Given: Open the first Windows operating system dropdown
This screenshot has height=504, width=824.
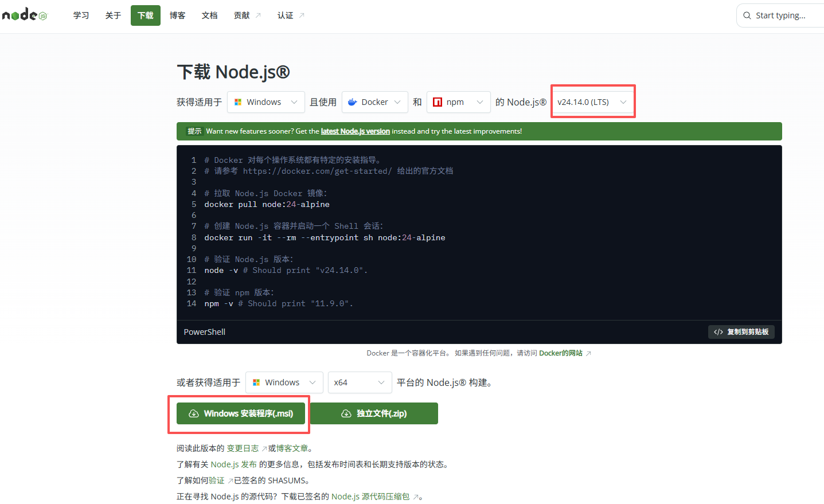Looking at the screenshot, I should click(x=266, y=102).
